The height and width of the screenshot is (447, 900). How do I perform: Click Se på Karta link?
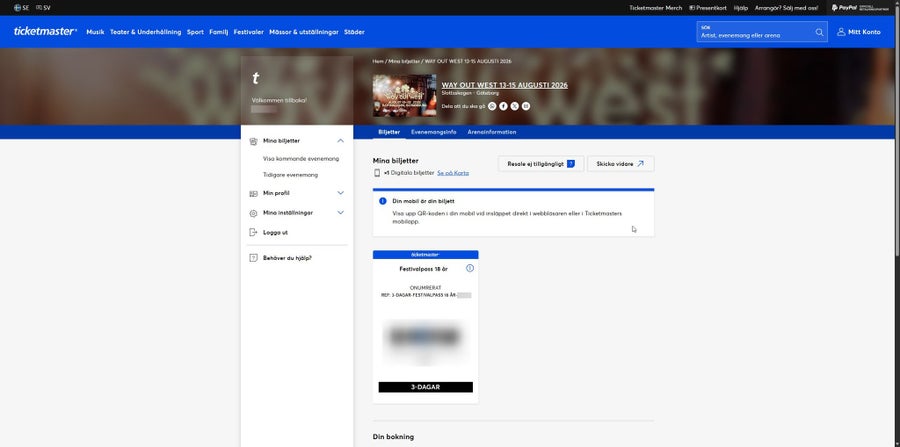coord(453,173)
